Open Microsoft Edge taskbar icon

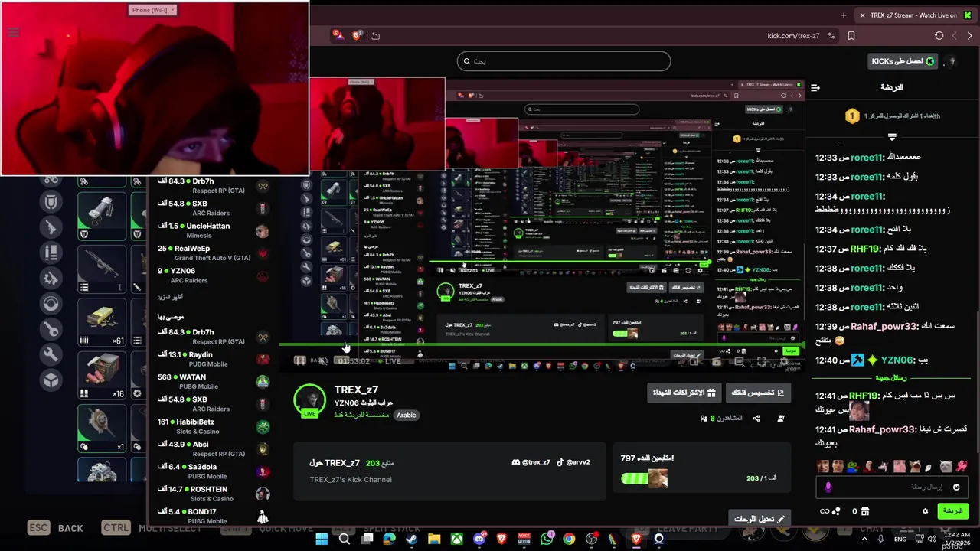(x=389, y=540)
